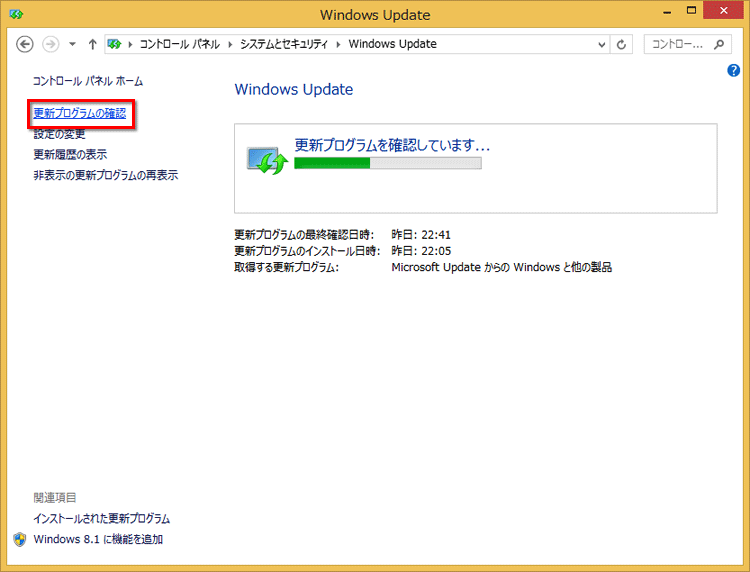Click the Windows Update icon in address bar
This screenshot has width=750, height=572.
(x=115, y=44)
